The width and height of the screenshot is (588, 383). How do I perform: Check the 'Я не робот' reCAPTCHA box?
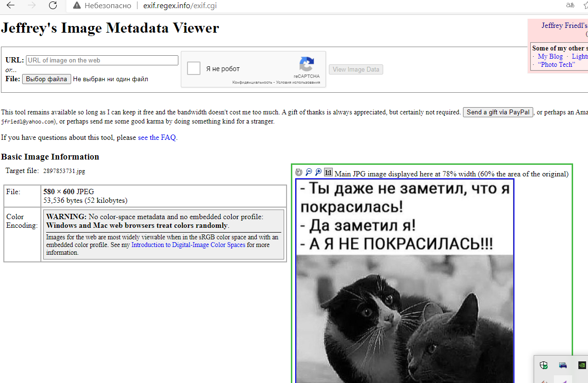coord(194,68)
